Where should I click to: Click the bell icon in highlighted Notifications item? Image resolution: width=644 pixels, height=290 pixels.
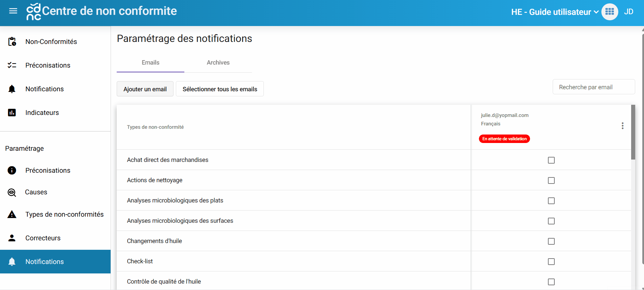point(12,262)
